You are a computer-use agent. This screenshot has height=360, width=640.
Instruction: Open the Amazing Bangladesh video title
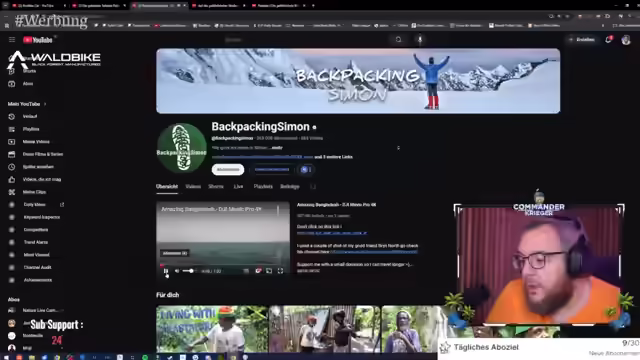[336, 205]
